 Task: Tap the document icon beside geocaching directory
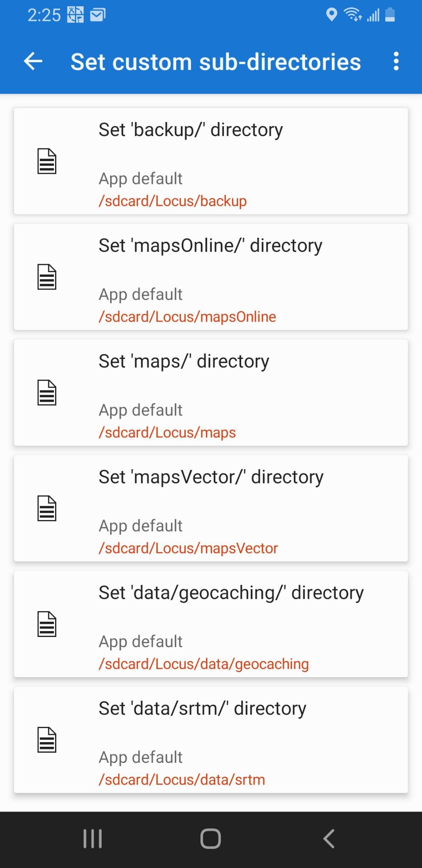pos(47,624)
